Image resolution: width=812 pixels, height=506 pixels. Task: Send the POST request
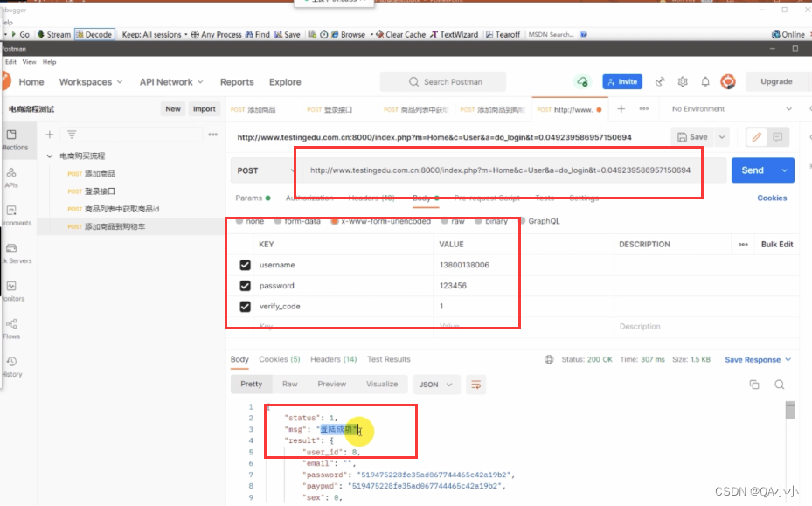click(753, 170)
